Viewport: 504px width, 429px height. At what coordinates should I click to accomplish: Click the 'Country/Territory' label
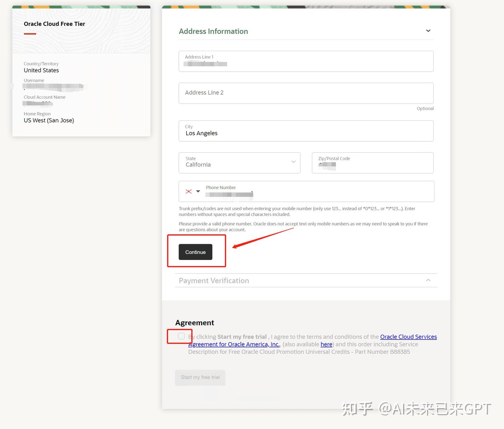point(41,64)
